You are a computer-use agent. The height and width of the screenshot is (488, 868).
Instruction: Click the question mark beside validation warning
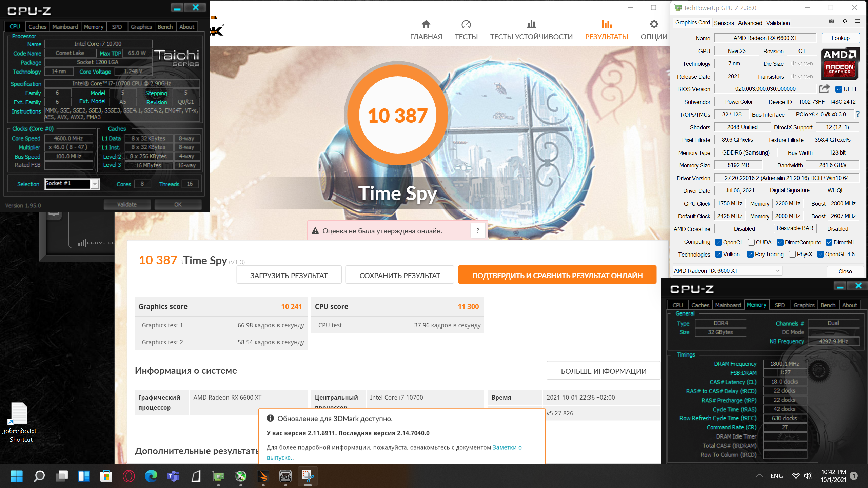(x=478, y=231)
